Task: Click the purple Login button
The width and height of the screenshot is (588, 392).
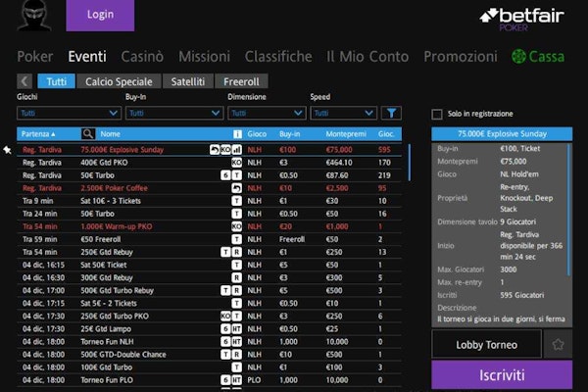Action: point(100,16)
